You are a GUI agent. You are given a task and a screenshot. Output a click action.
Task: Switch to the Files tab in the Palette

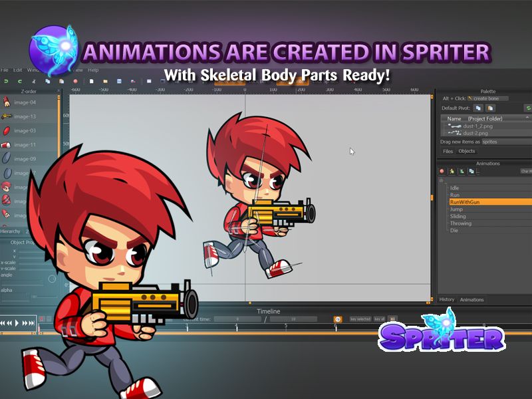tap(448, 152)
